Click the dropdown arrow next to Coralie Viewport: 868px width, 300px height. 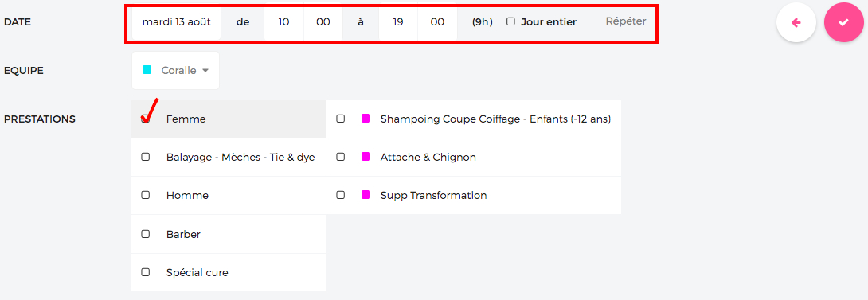click(x=205, y=71)
